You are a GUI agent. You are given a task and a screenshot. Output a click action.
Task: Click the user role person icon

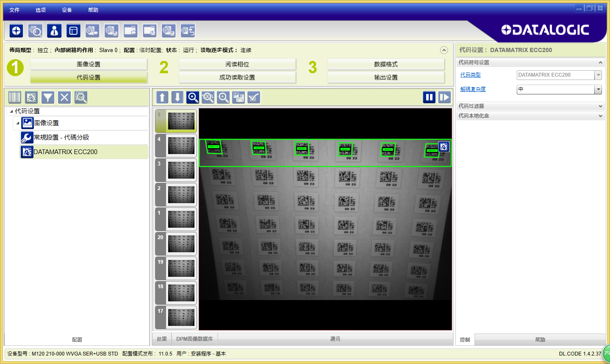click(x=54, y=30)
